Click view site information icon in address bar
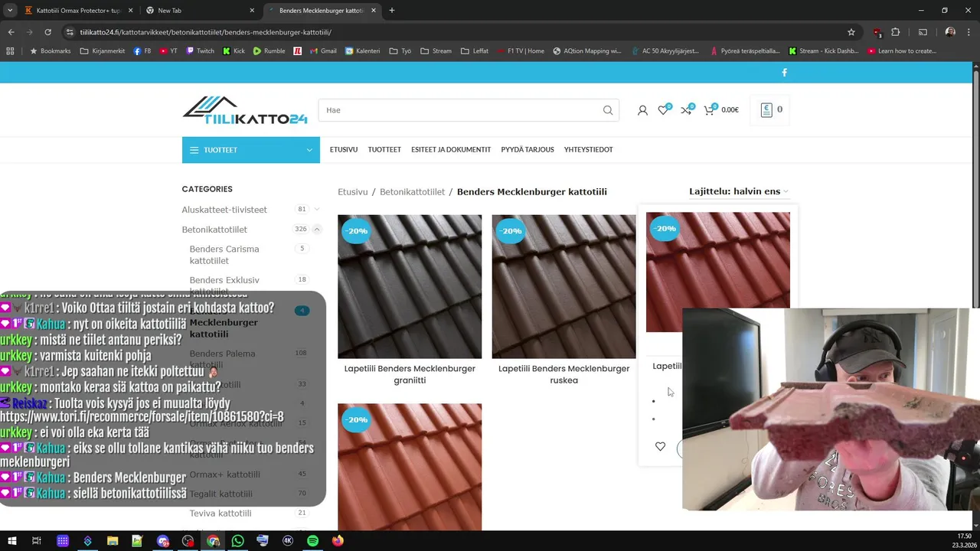980x551 pixels. [70, 32]
